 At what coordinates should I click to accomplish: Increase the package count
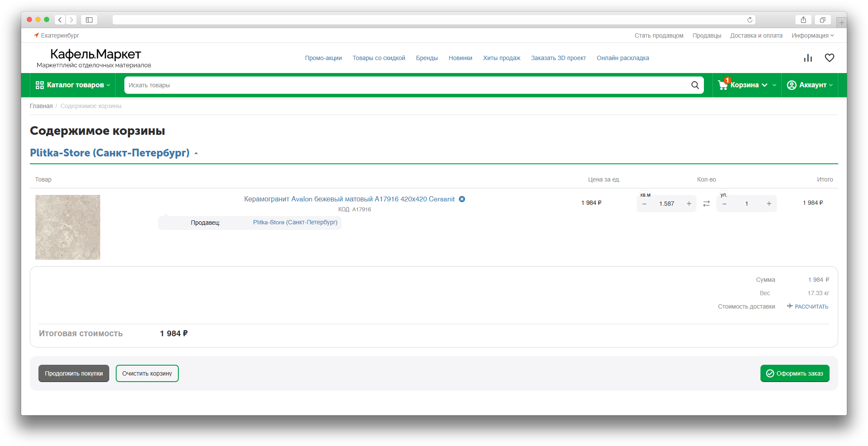click(x=769, y=204)
